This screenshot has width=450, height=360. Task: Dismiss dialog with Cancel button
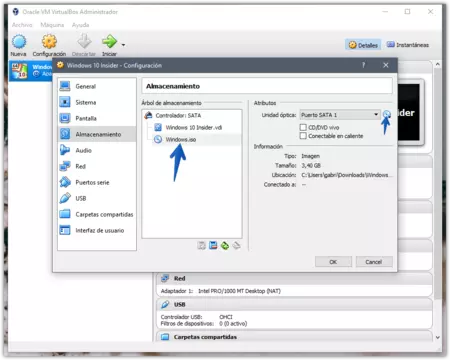tap(374, 262)
